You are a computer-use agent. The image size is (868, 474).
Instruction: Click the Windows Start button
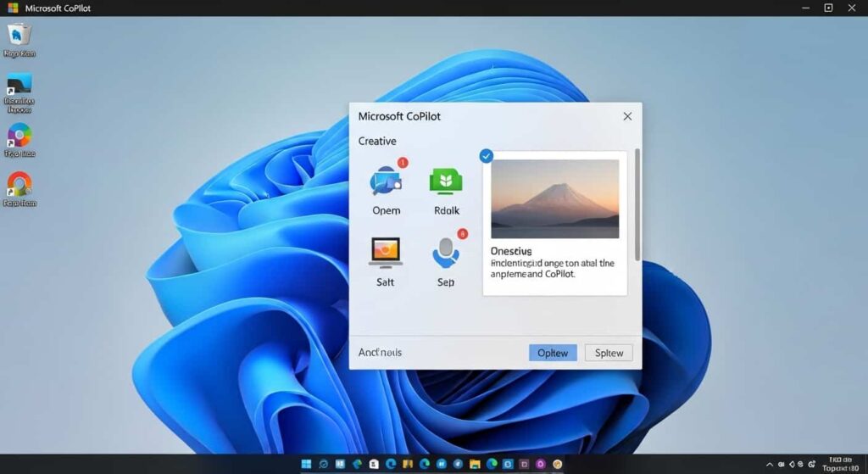[x=306, y=464]
